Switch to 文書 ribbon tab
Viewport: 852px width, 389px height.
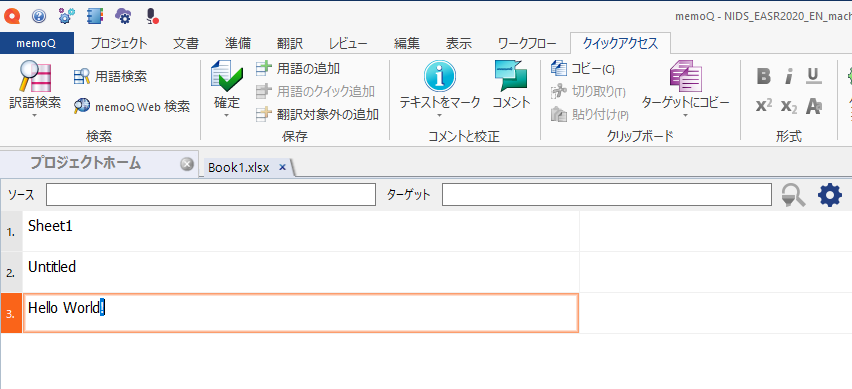click(186, 43)
